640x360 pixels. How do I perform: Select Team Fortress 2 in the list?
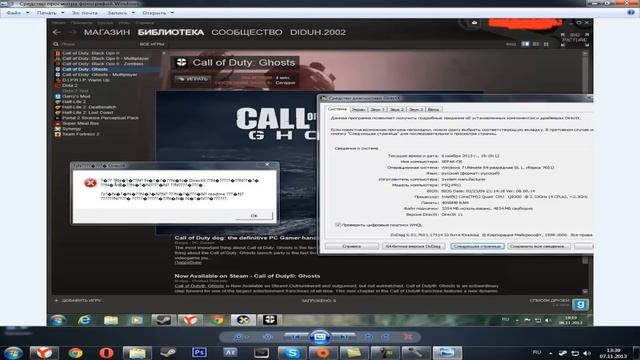click(80, 134)
